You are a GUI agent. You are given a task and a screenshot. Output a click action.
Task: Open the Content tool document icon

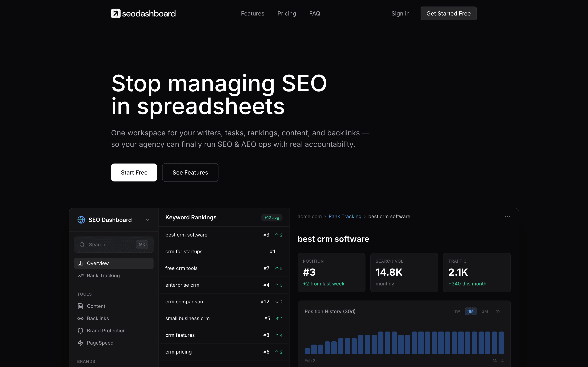point(80,306)
